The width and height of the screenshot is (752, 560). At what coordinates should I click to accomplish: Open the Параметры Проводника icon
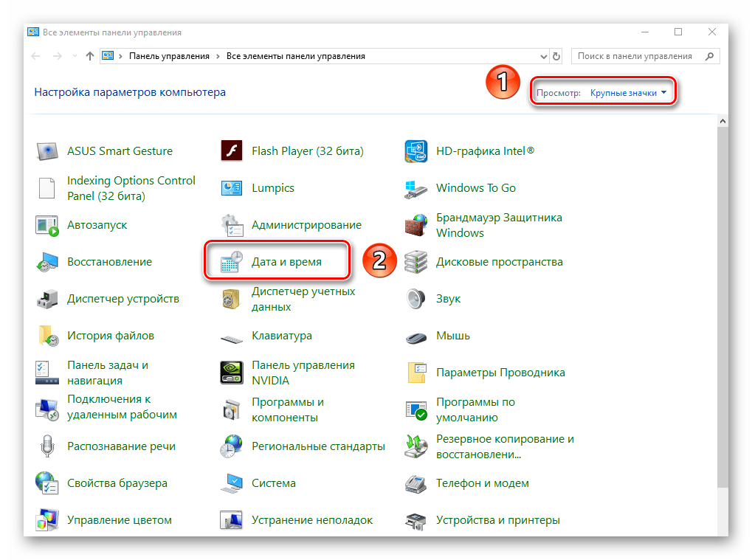[416, 373]
